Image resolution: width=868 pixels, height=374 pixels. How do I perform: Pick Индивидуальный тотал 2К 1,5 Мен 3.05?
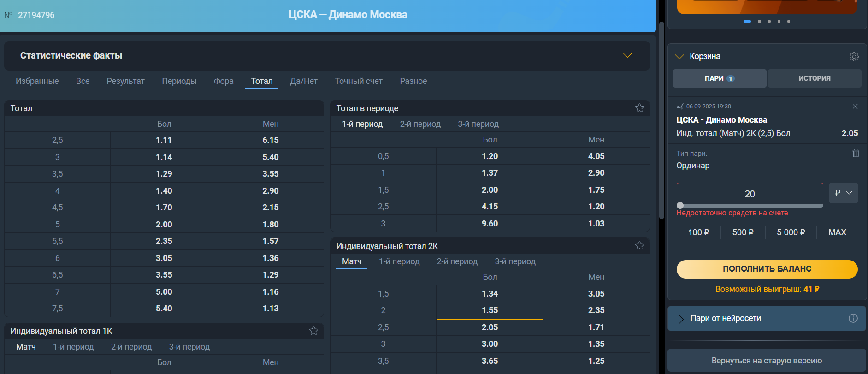[x=596, y=294]
